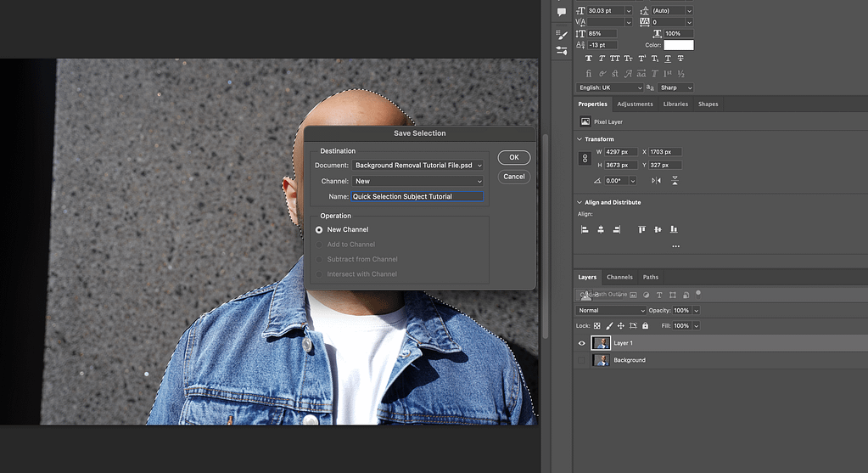The height and width of the screenshot is (473, 868).
Task: Click Cancel in Save Selection dialog
Action: 514,177
